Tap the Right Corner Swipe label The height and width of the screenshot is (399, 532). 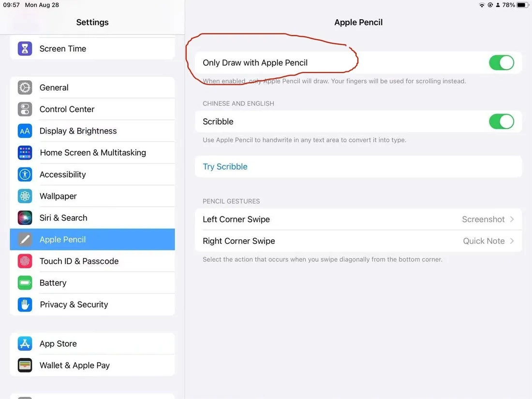(x=239, y=241)
